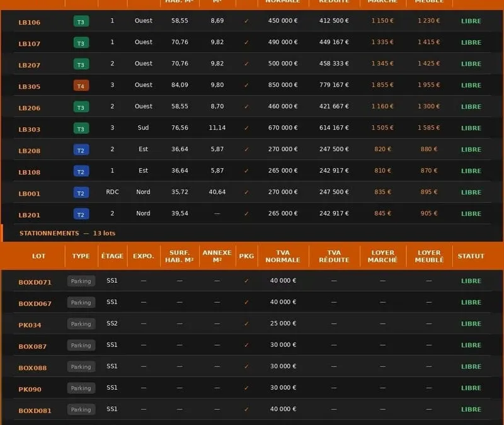Open lot LB305
Image resolution: width=504 pixels, height=425 pixels.
[x=29, y=86]
